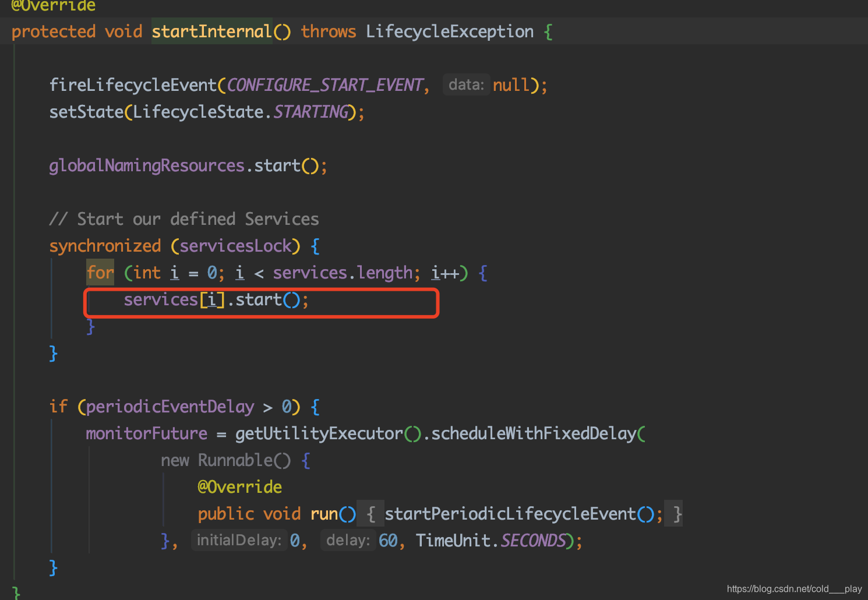Click services.length expression
The image size is (868, 600).
343,273
